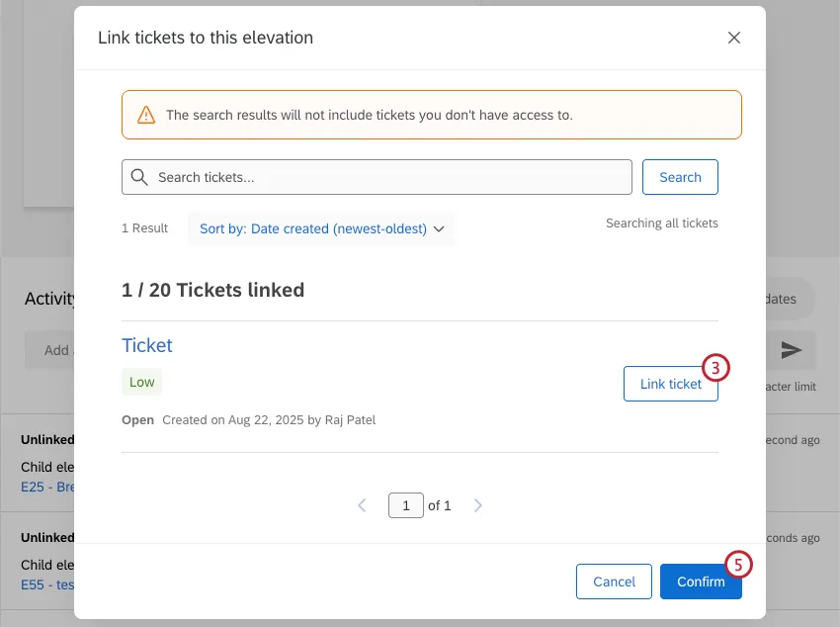
Task: Go to next results page
Action: (478, 505)
